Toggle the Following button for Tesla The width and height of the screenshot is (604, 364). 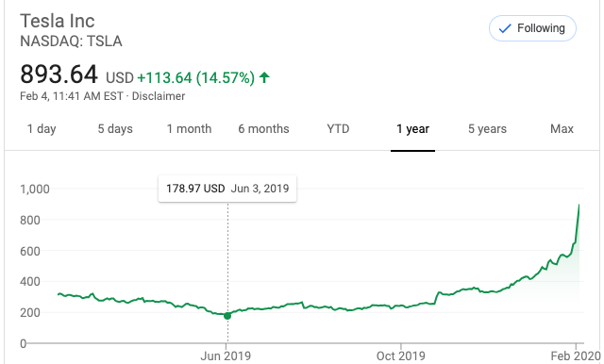pos(532,28)
